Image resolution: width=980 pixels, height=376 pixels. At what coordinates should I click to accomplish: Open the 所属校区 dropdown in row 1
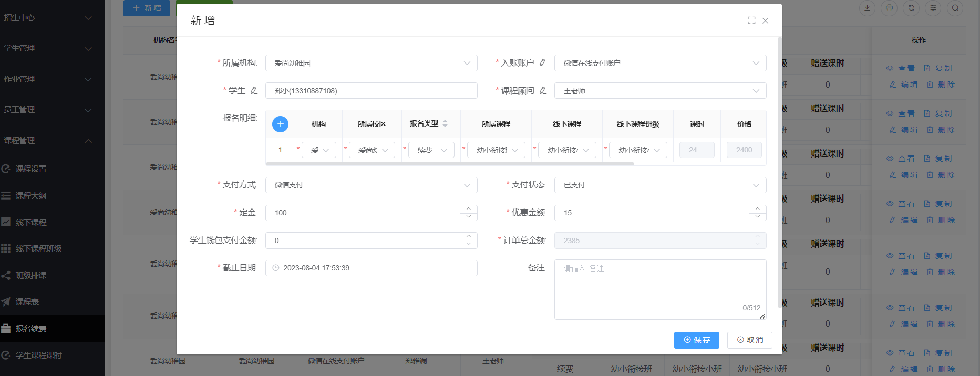(372, 150)
